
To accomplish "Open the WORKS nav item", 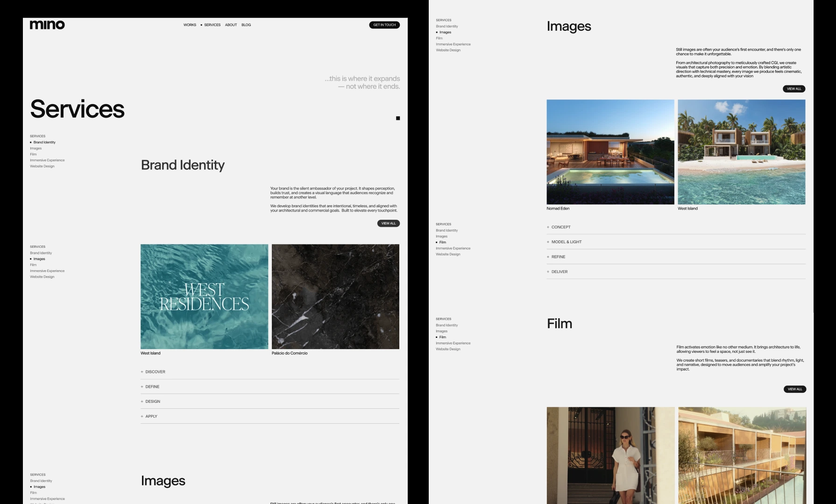I will pyautogui.click(x=190, y=25).
